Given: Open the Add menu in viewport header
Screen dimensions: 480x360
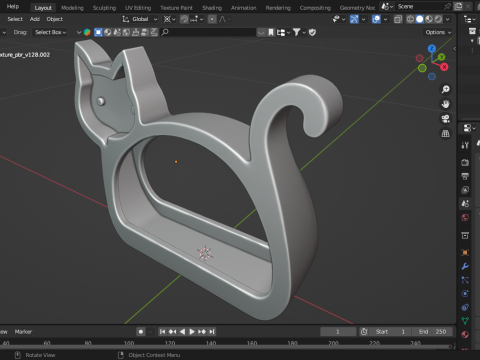Looking at the screenshot, I should click(x=35, y=19).
